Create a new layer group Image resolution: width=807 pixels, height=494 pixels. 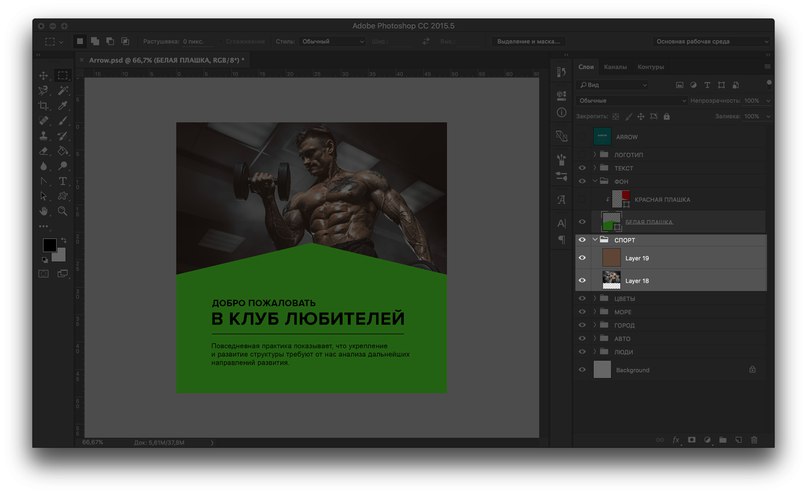click(x=723, y=440)
